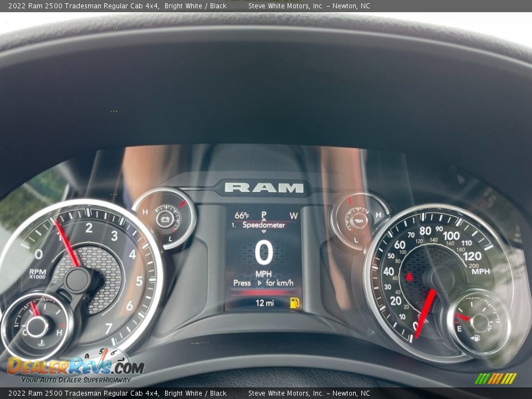
Task: Tap the yellow low fuel warning icon
Action: pyautogui.click(x=294, y=303)
